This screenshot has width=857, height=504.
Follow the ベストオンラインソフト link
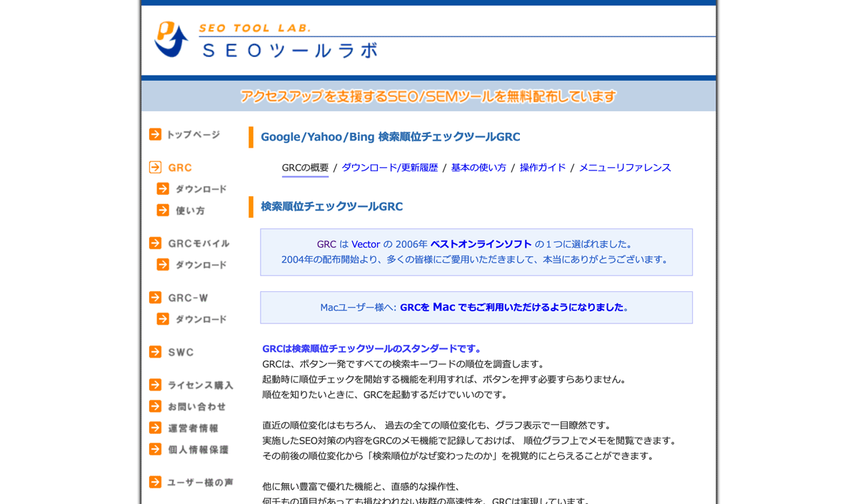pos(481,244)
